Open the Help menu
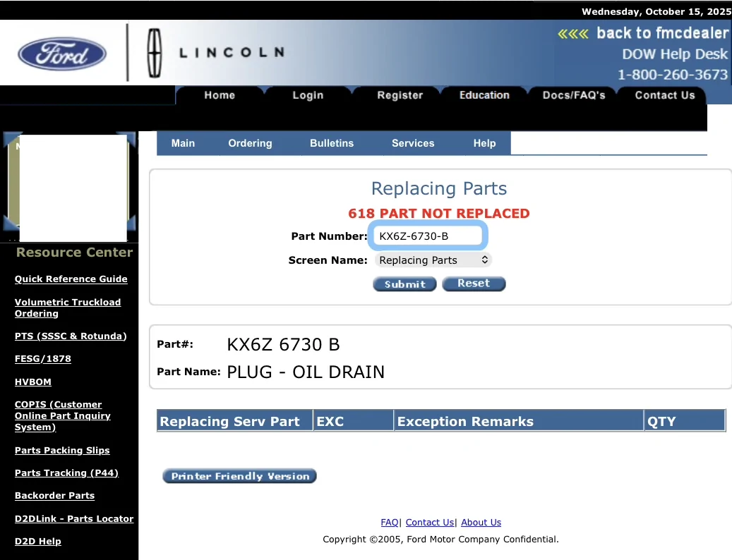The image size is (732, 560). point(484,143)
